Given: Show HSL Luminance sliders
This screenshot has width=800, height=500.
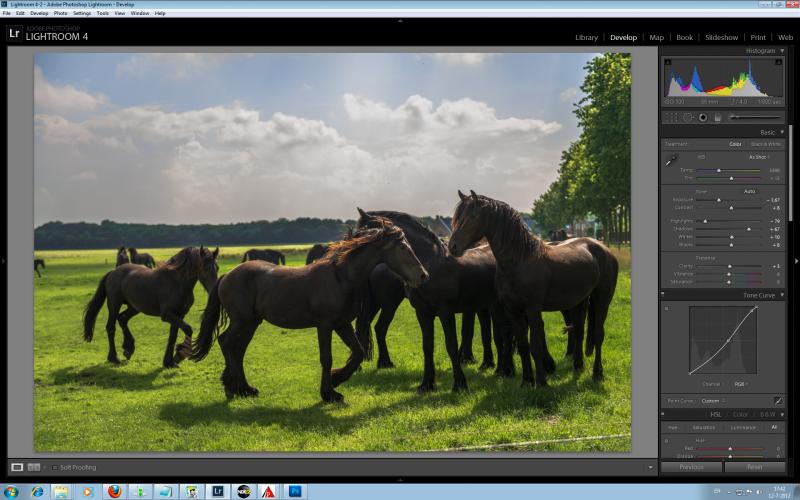Looking at the screenshot, I should coord(743,427).
